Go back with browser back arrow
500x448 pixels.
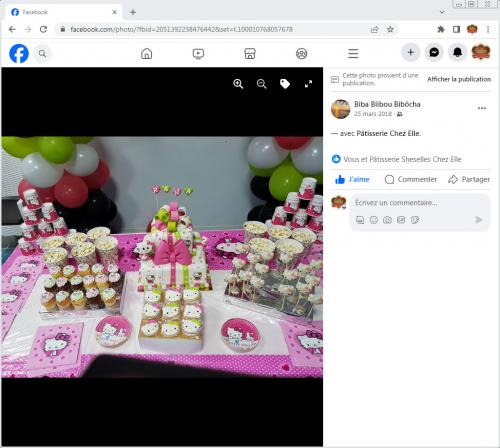click(12, 29)
